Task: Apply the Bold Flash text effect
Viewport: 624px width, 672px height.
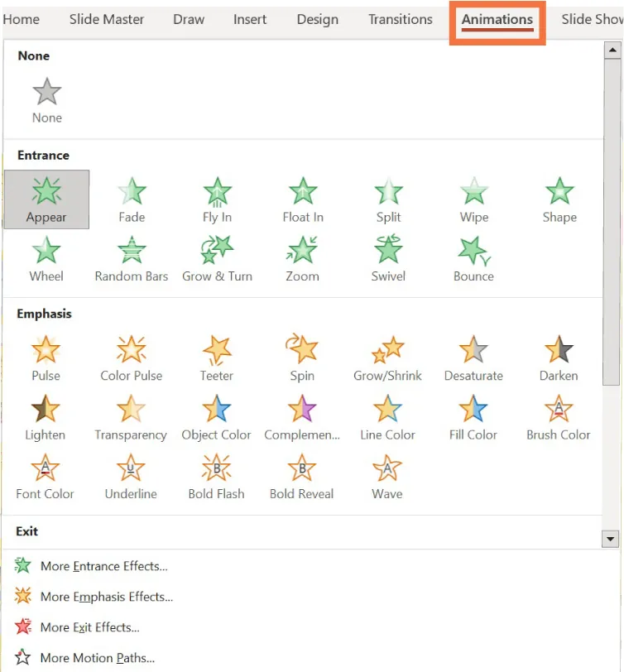Action: (216, 477)
